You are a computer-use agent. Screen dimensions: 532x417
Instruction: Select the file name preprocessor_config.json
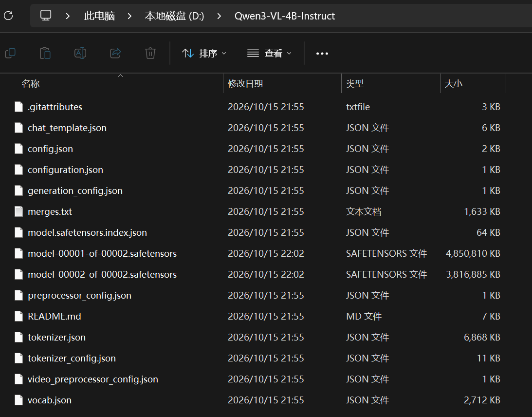[x=79, y=295]
